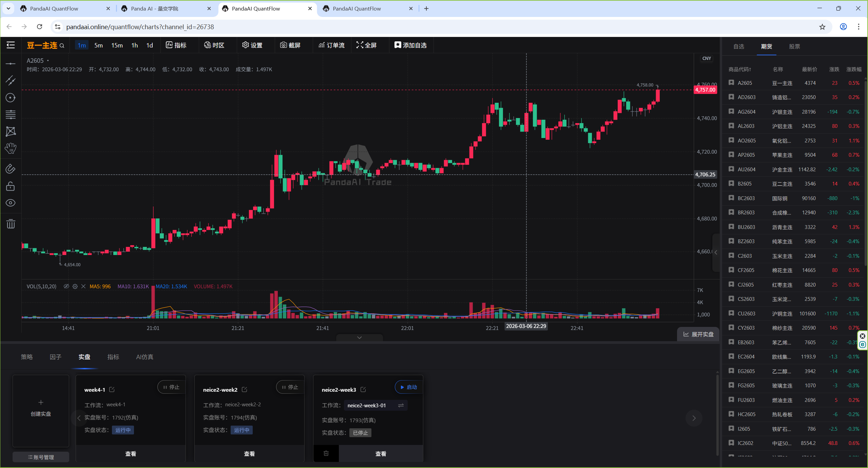
Task: Reload the page with browser refresh
Action: pyautogui.click(x=40, y=27)
